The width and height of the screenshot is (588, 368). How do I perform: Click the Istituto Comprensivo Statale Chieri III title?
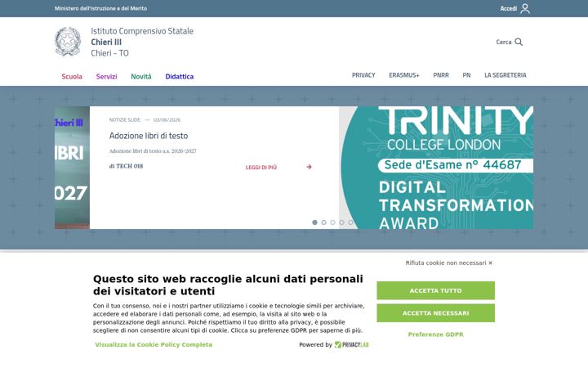(142, 42)
